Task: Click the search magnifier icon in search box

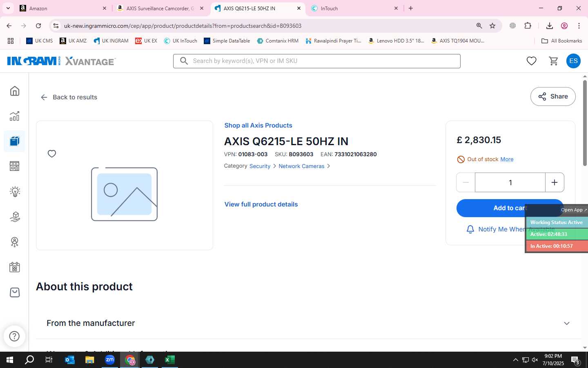Action: pyautogui.click(x=184, y=61)
